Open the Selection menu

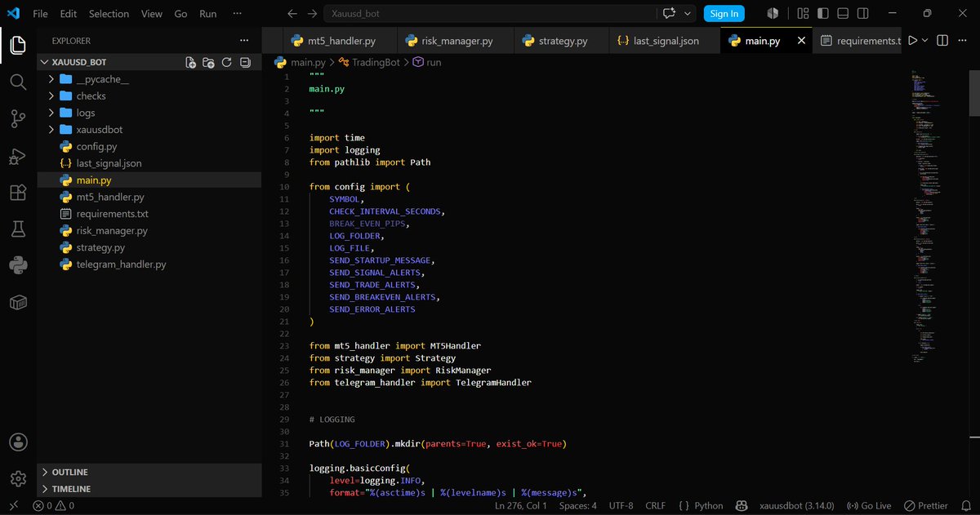coord(109,14)
